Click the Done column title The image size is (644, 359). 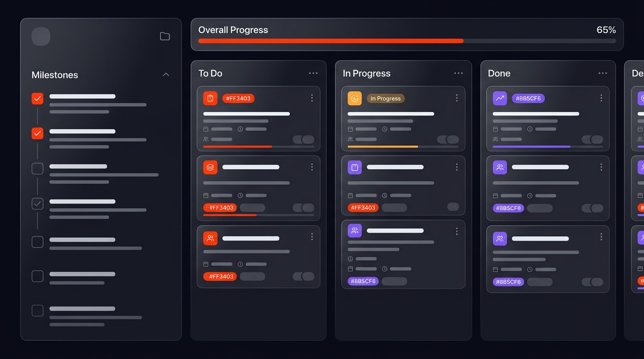click(x=499, y=73)
